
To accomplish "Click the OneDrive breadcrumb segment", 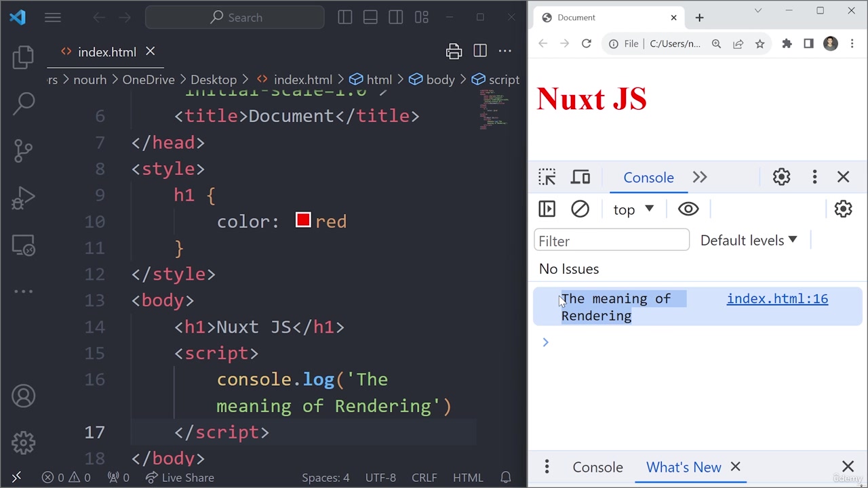I will [149, 80].
